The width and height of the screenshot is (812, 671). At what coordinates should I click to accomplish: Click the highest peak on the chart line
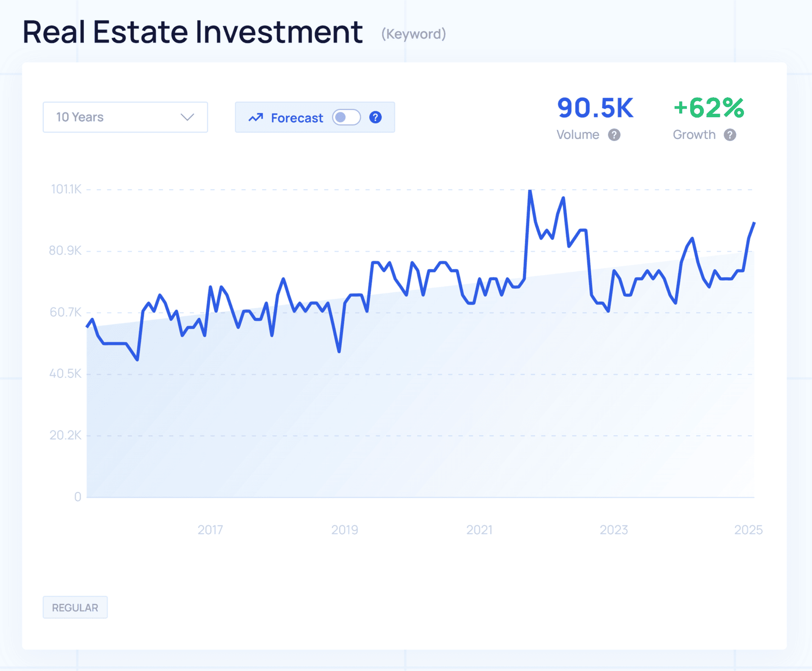click(x=530, y=191)
